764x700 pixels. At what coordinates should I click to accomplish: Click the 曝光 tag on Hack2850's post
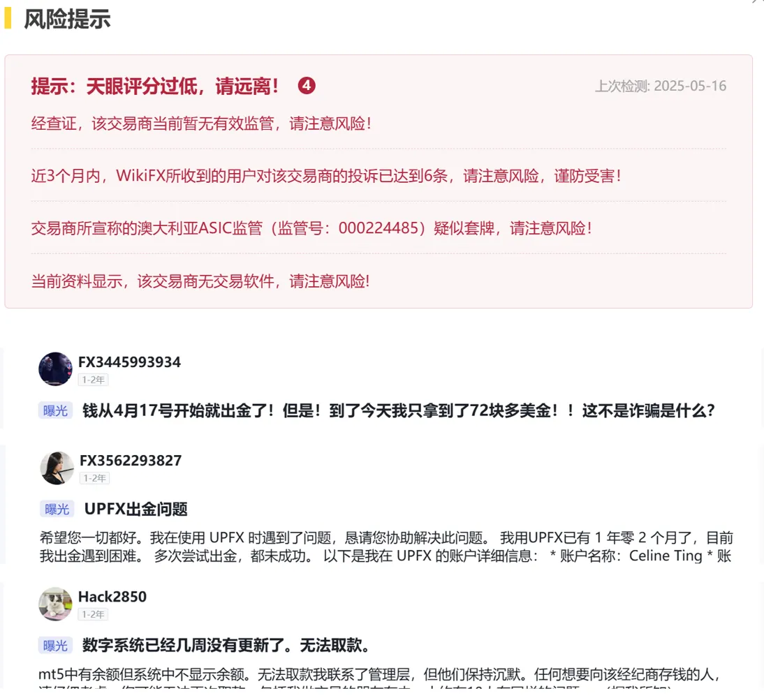click(x=56, y=646)
